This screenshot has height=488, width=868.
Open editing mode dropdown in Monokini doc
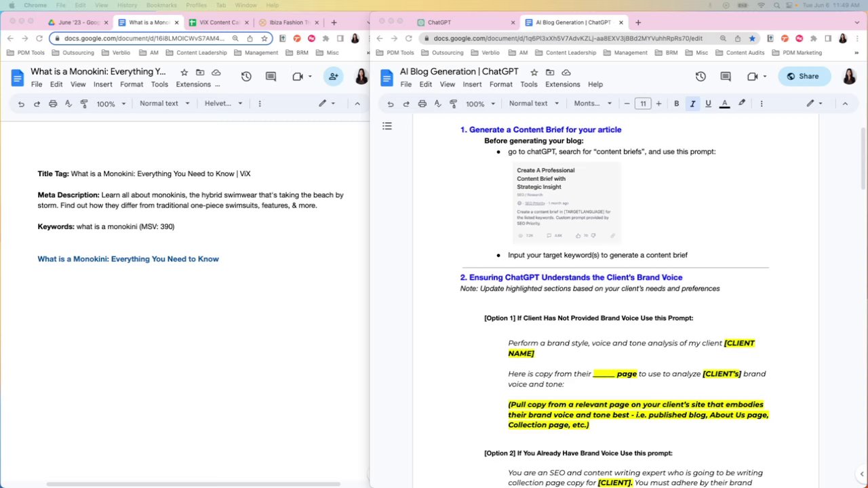point(328,104)
